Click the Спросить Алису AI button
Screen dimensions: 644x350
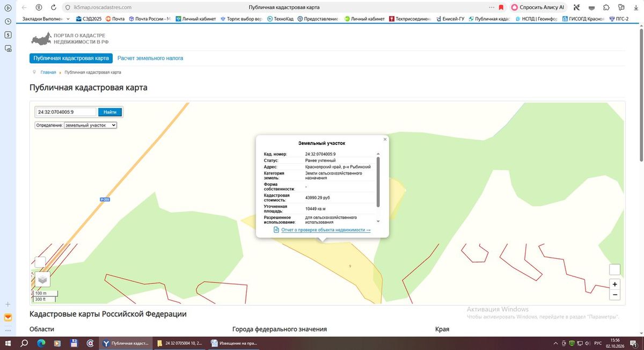pyautogui.click(x=538, y=8)
